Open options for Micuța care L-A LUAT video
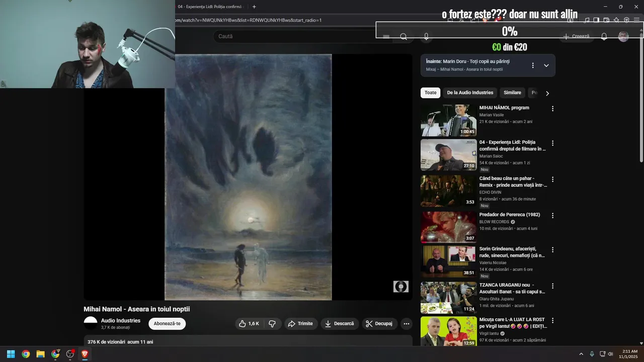 tap(552, 320)
